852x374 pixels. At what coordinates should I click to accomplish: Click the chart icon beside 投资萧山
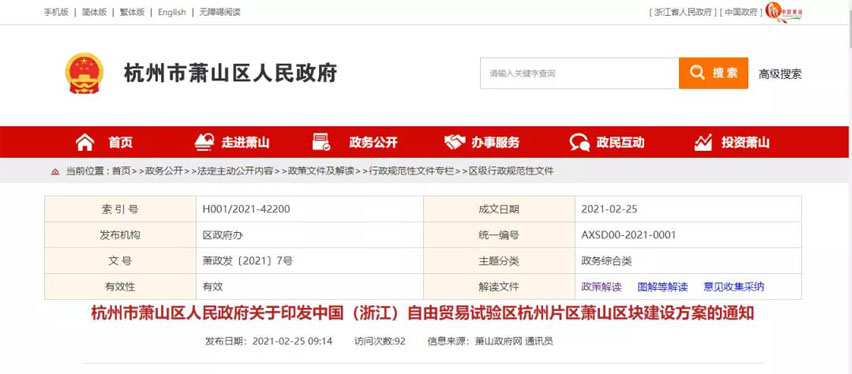click(x=703, y=142)
